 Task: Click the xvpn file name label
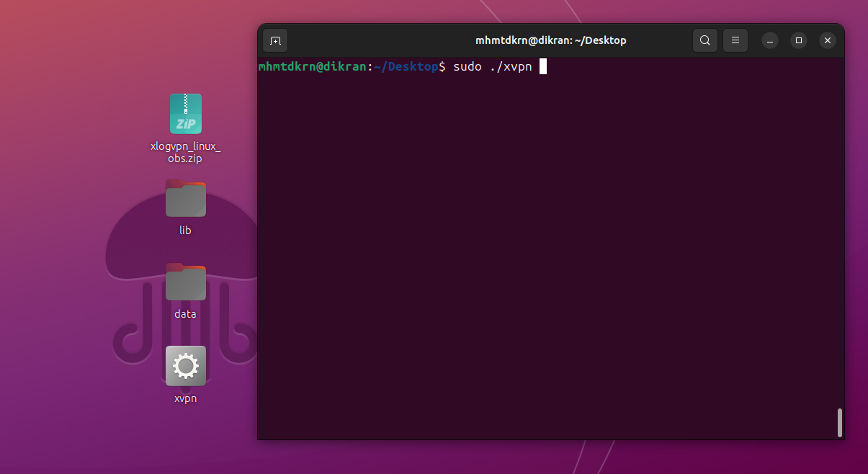[x=185, y=398]
